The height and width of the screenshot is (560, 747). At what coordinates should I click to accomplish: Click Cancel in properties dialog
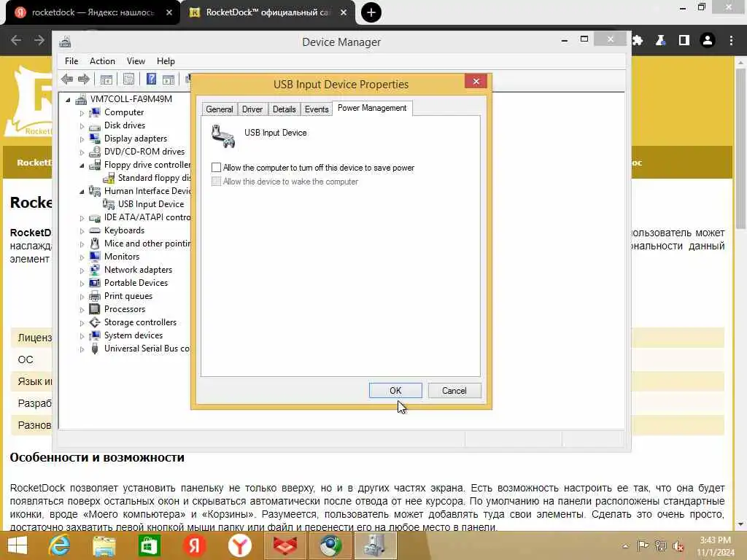pos(454,391)
